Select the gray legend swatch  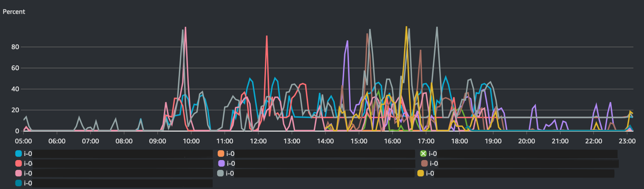pyautogui.click(x=221, y=173)
